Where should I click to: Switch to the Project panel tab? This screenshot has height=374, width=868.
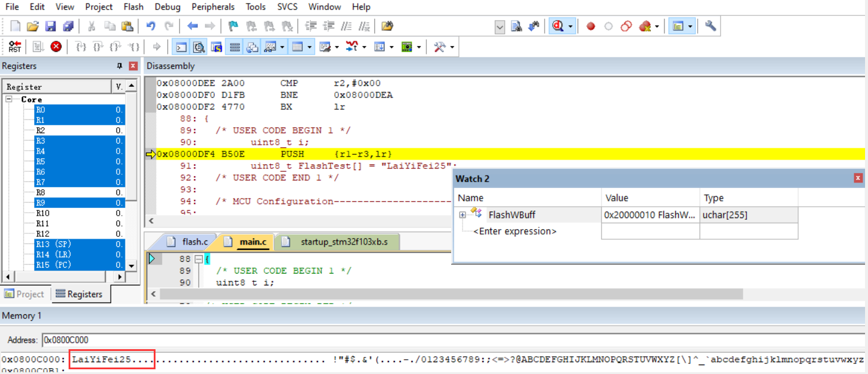point(25,294)
